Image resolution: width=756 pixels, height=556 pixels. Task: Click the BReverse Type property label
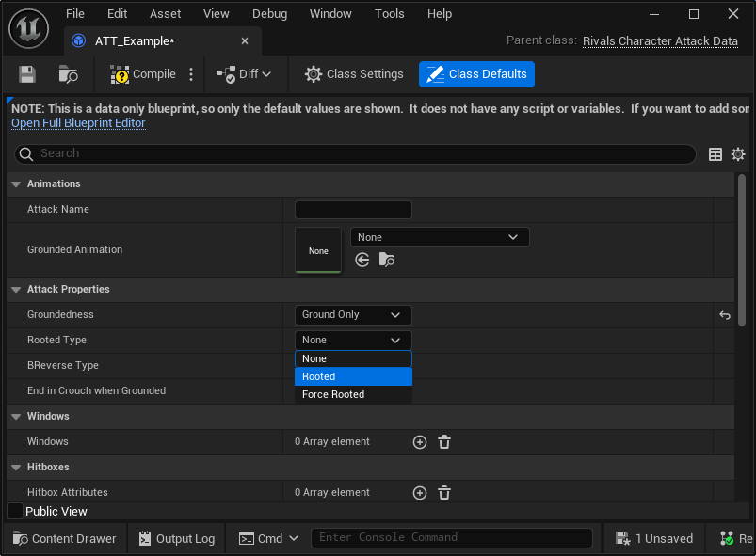tap(63, 365)
